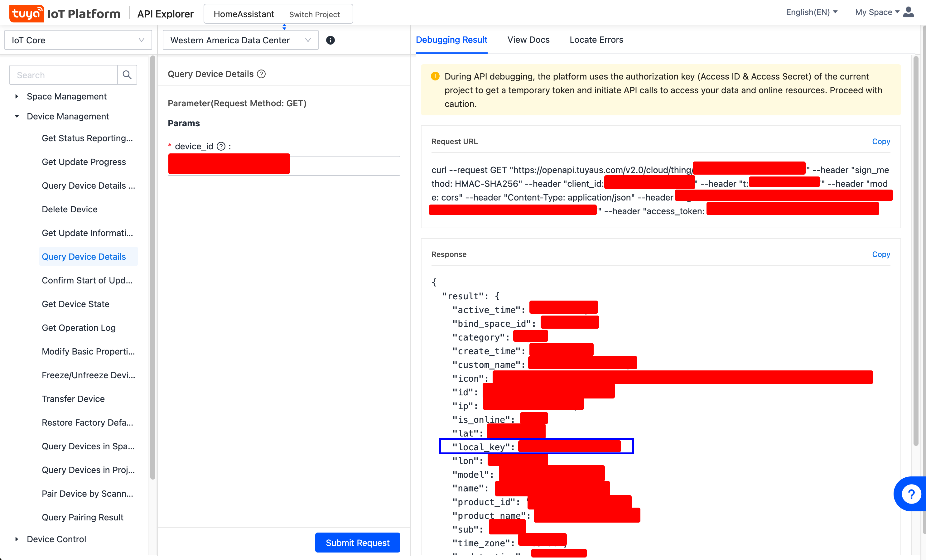Select highlighted Query Device Details item
This screenshot has width=926, height=560.
[x=88, y=256]
